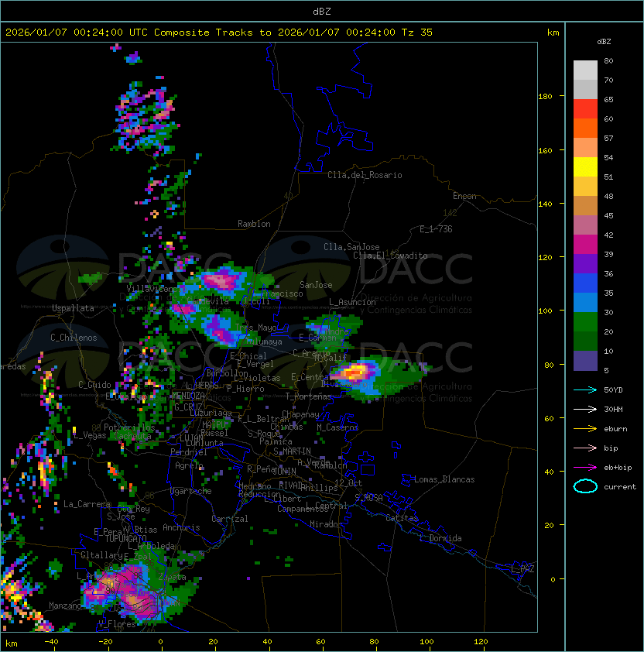Click the 'L_Dormida' map label

tap(440, 538)
